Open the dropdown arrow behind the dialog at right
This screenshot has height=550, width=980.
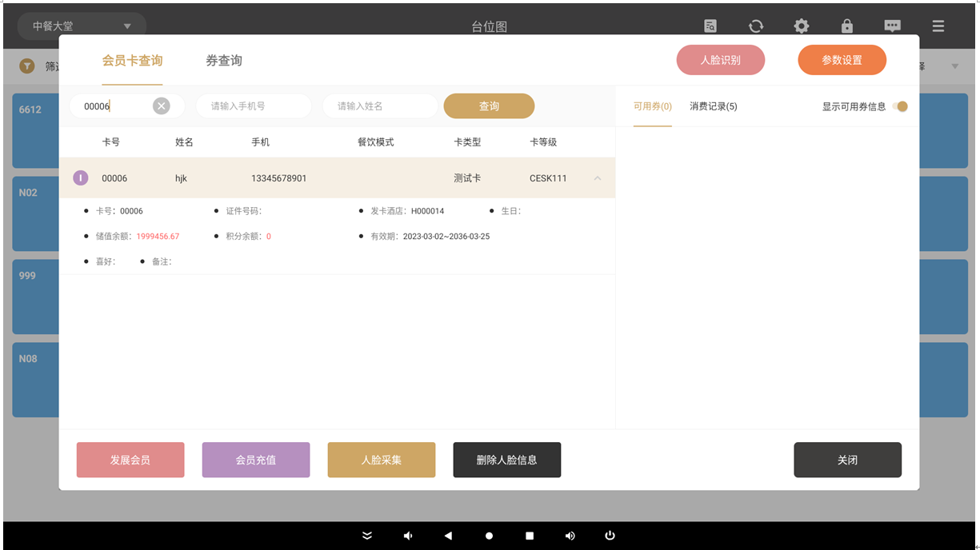[x=955, y=66]
